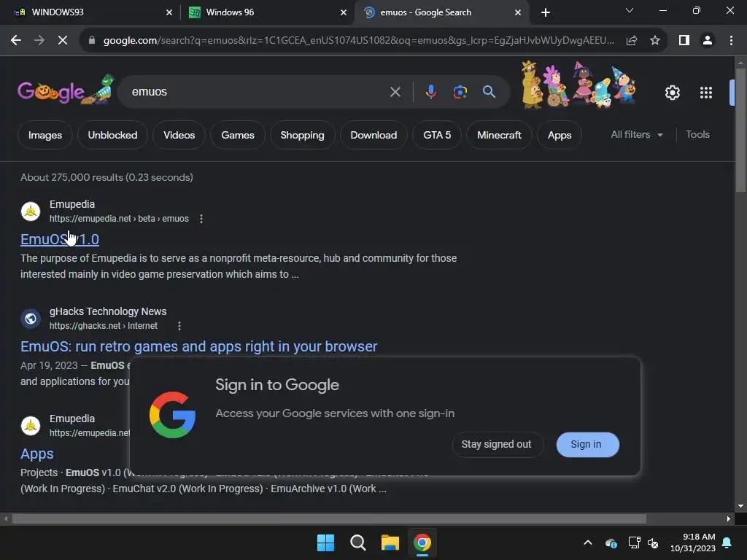The width and height of the screenshot is (747, 560).
Task: Select the Apps filter chip
Action: click(x=560, y=135)
